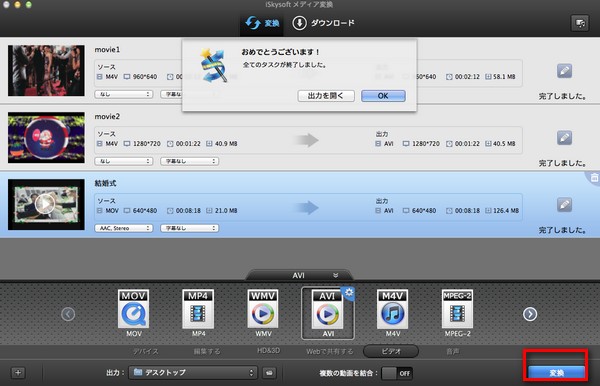Screen dimensions: 600x386
Task: Switch to 音声 format category
Action: (x=453, y=351)
